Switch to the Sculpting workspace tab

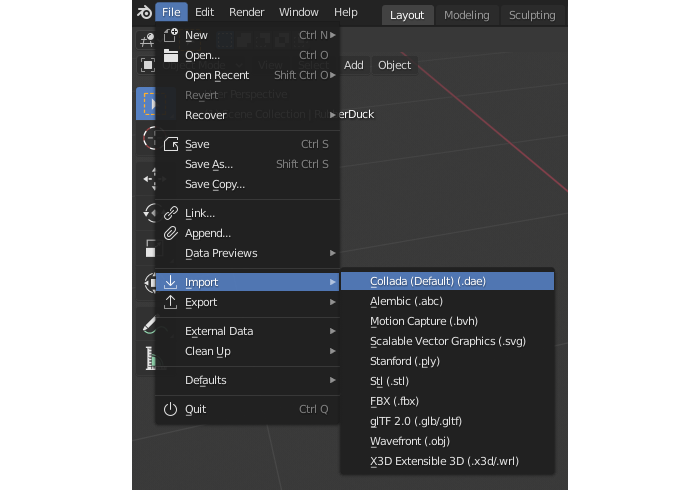click(532, 15)
